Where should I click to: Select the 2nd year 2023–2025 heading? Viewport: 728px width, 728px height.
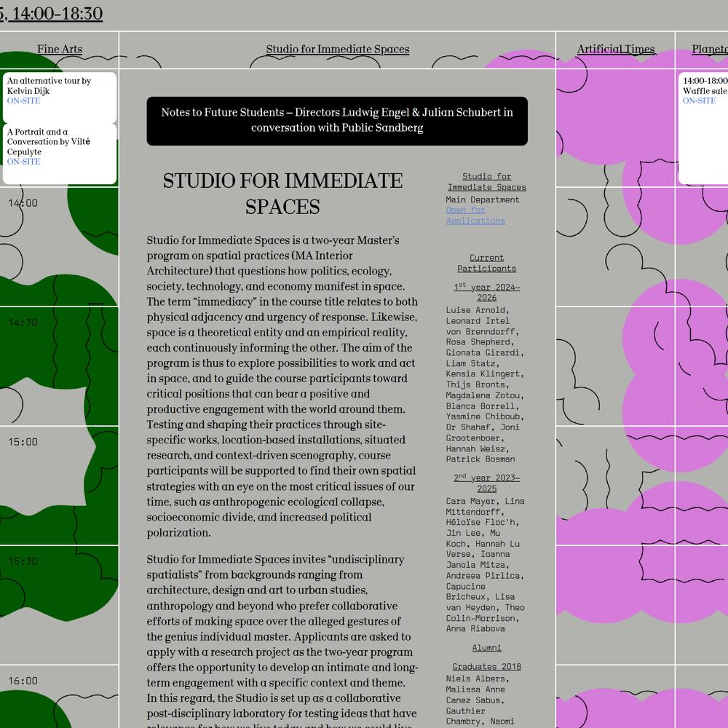486,483
